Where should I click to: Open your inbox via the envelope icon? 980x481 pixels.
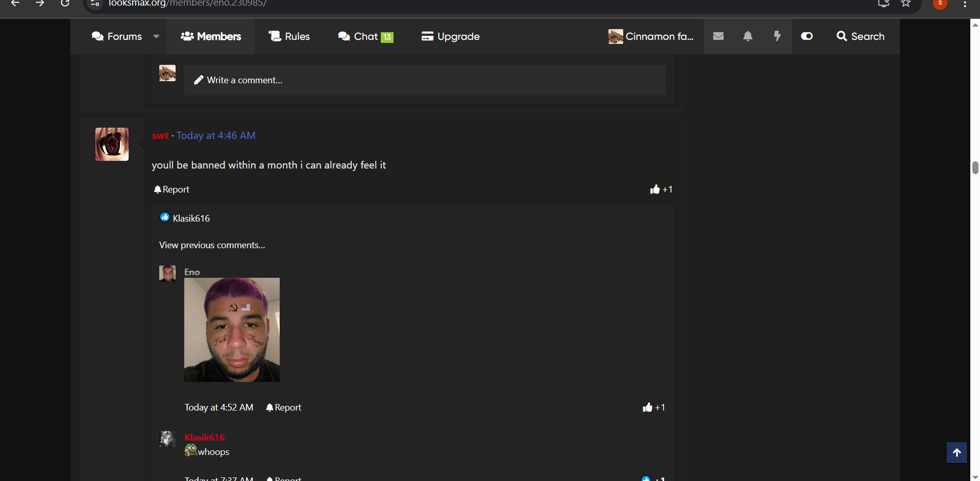pyautogui.click(x=718, y=36)
